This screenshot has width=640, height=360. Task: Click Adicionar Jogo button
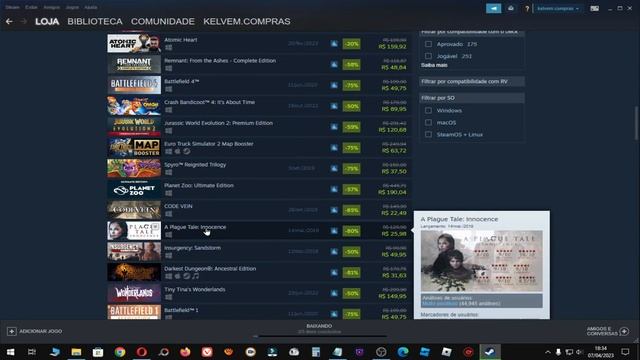(x=35, y=331)
